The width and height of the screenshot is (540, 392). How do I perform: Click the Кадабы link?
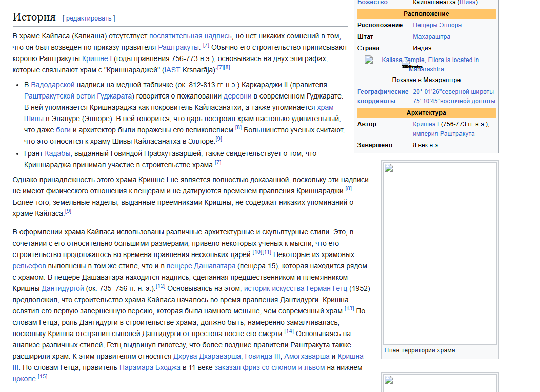coord(57,153)
